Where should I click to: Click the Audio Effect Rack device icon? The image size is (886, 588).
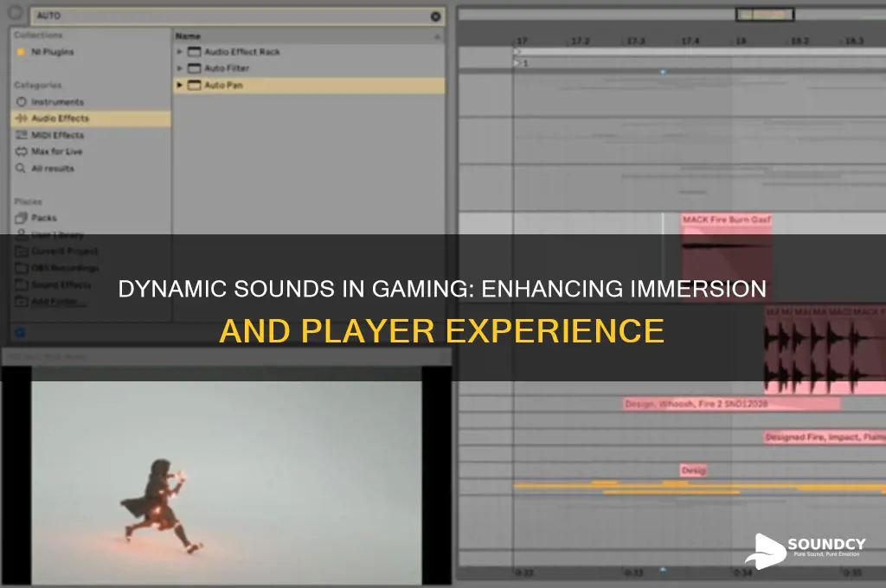pyautogui.click(x=195, y=52)
